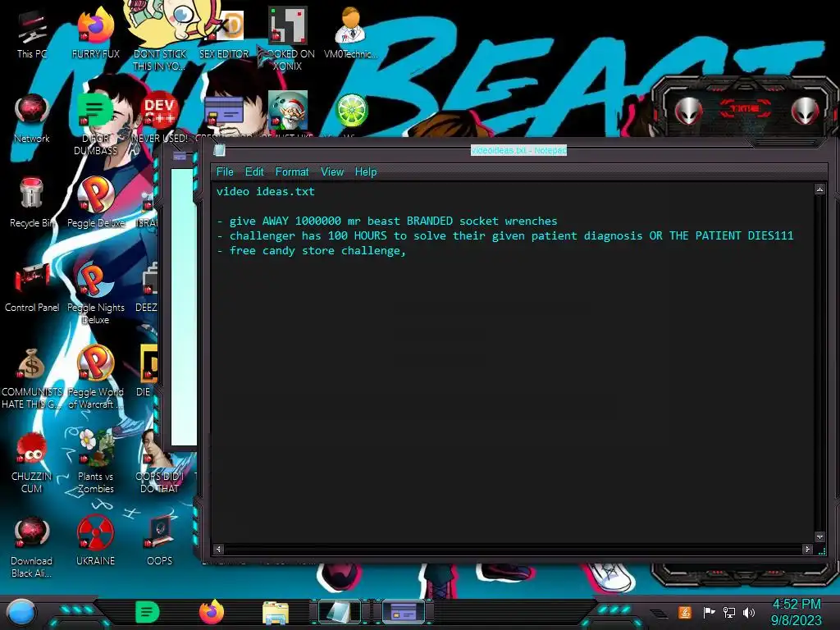Open File Explorer from the taskbar
Viewport: 840px width, 630px height.
point(276,613)
